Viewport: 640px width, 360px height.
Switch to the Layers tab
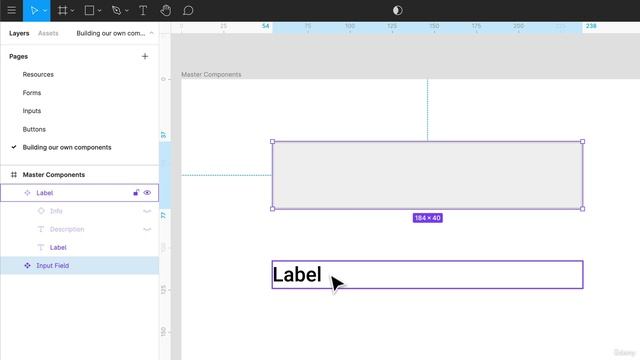(19, 33)
